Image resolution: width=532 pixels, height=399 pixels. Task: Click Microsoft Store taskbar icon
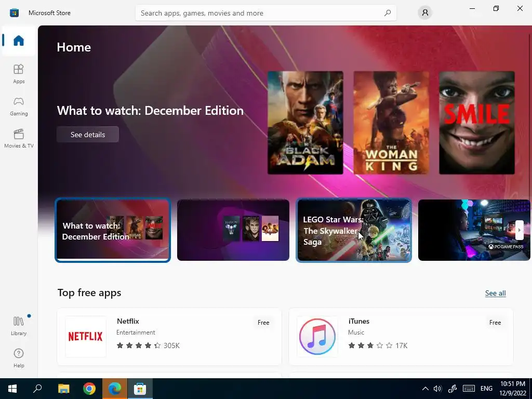point(140,389)
